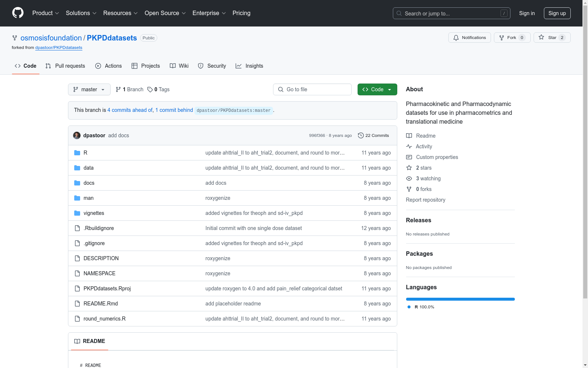Switch to the Code tab

pyautogui.click(x=25, y=66)
